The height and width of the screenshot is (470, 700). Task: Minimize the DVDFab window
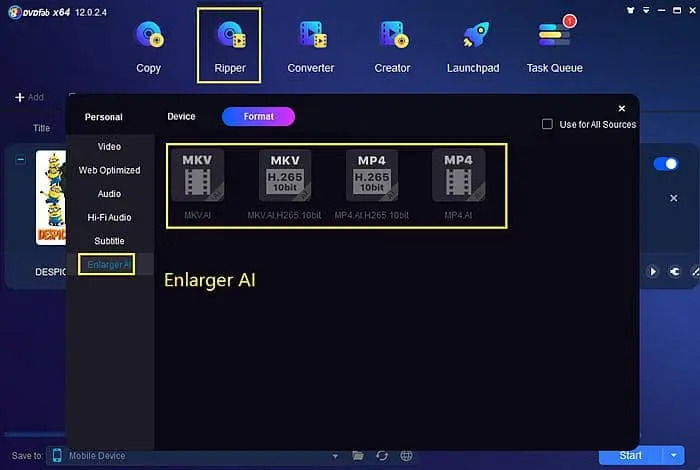(x=662, y=10)
